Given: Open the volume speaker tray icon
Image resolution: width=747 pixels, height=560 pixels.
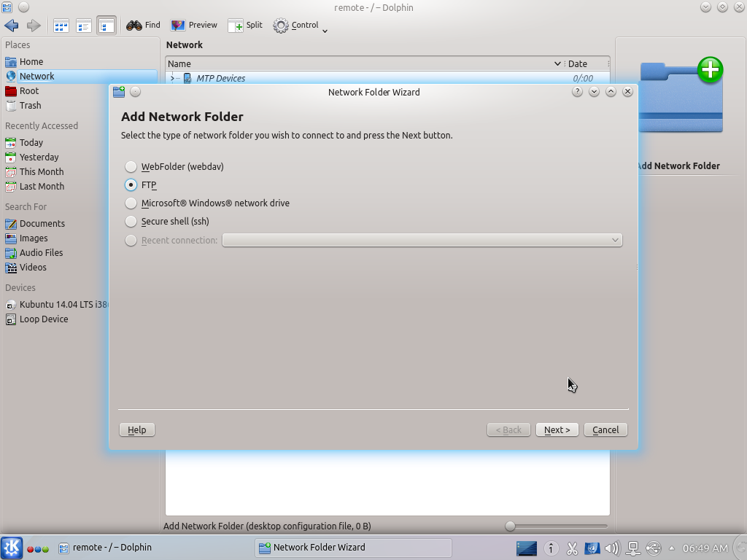Looking at the screenshot, I should [612, 548].
